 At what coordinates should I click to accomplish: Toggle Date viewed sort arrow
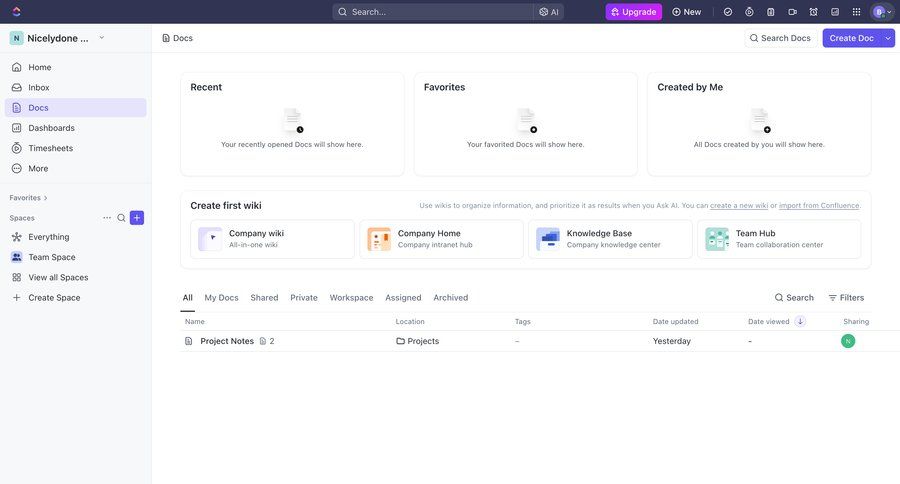[x=800, y=322]
